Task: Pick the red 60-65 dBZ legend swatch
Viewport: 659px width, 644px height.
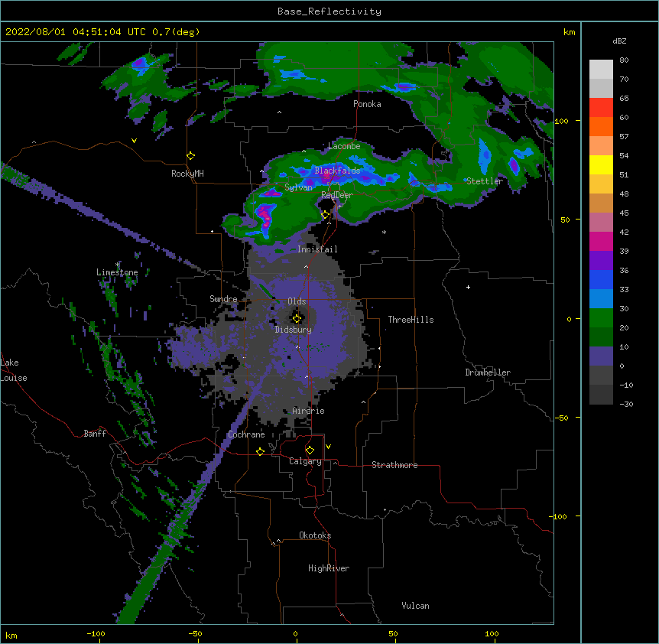Action: tap(601, 108)
